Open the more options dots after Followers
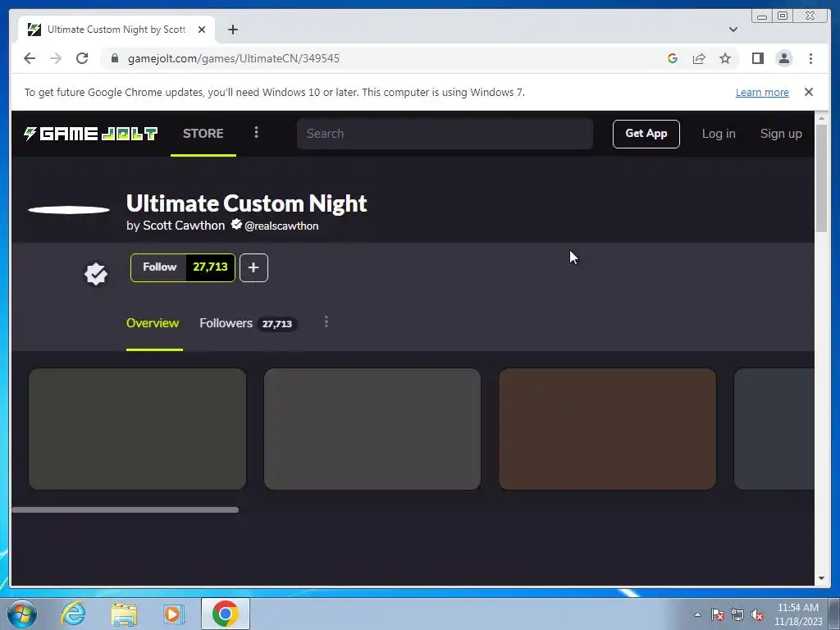The height and width of the screenshot is (630, 840). tap(326, 322)
